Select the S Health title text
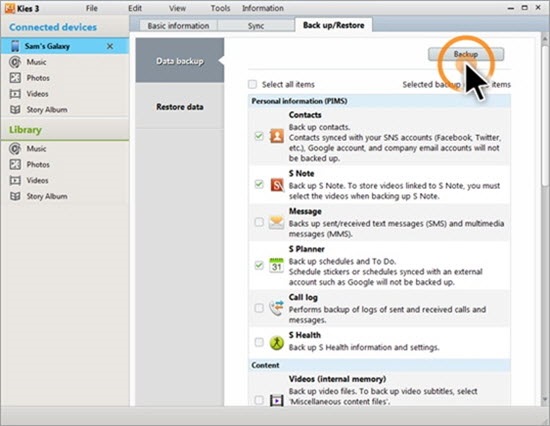The width and height of the screenshot is (550, 426). pyautogui.click(x=304, y=335)
